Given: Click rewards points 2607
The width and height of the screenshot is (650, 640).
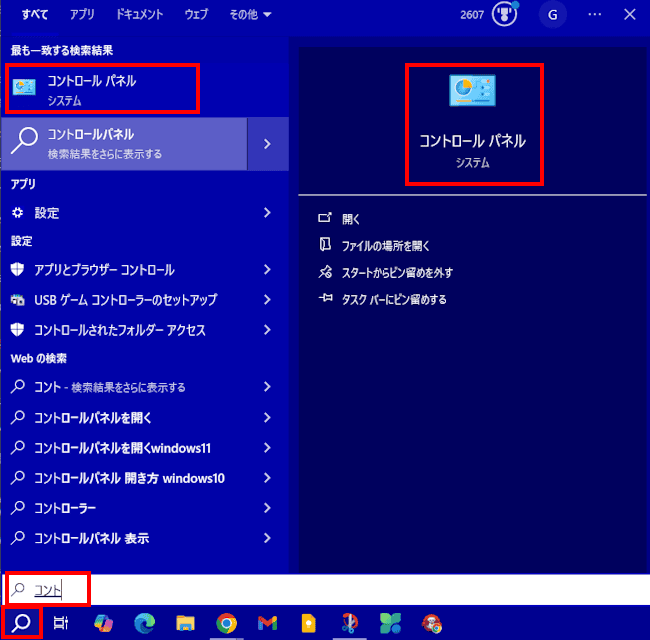Looking at the screenshot, I should pyautogui.click(x=472, y=15).
